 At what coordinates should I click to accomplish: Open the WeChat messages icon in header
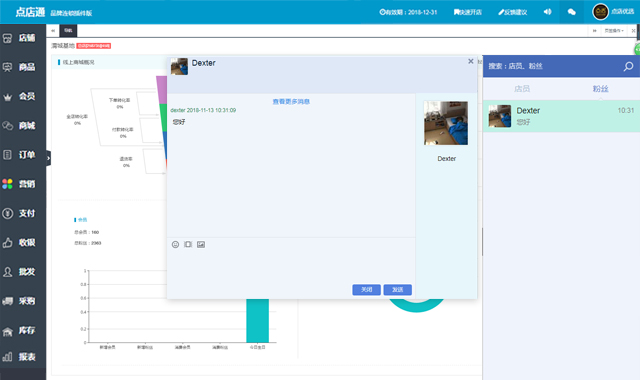(572, 12)
